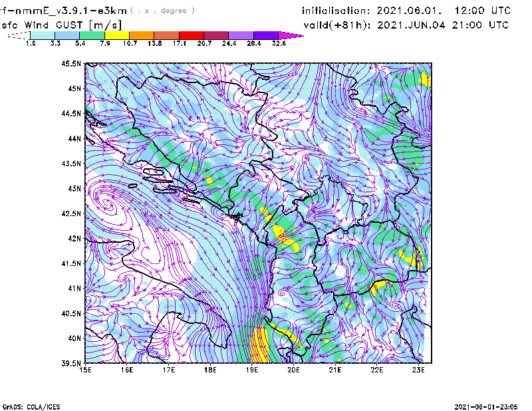Click the orange legend color swatch
The height and width of the screenshot is (411, 532).
(142, 35)
